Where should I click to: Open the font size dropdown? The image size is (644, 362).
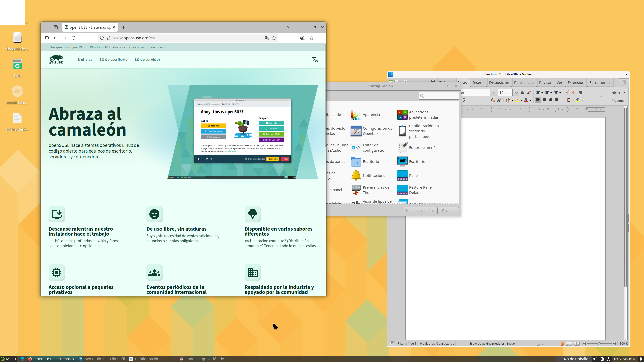516,93
